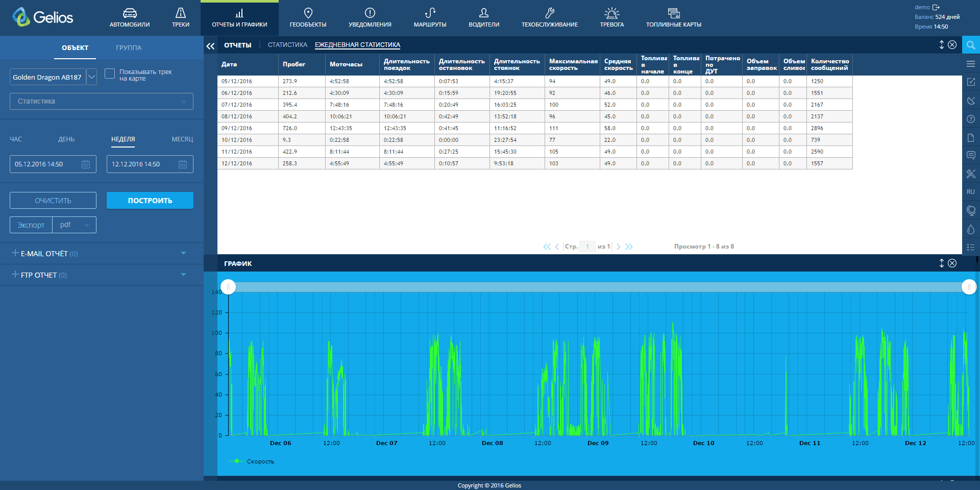
Task: Click the search magnifier icon
Action: tap(971, 45)
